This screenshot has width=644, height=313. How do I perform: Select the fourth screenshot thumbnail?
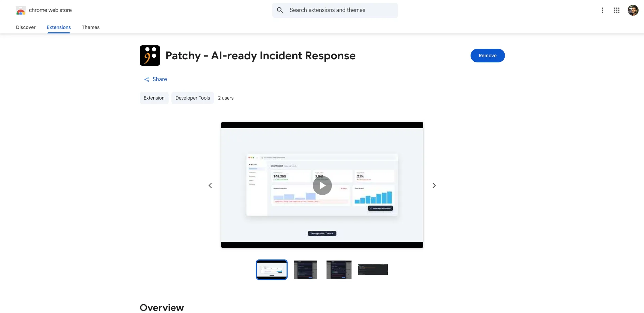point(373,270)
